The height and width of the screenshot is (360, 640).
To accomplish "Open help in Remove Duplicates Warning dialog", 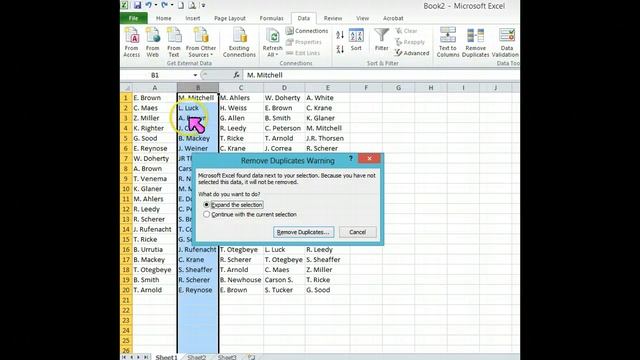I will 351,158.
